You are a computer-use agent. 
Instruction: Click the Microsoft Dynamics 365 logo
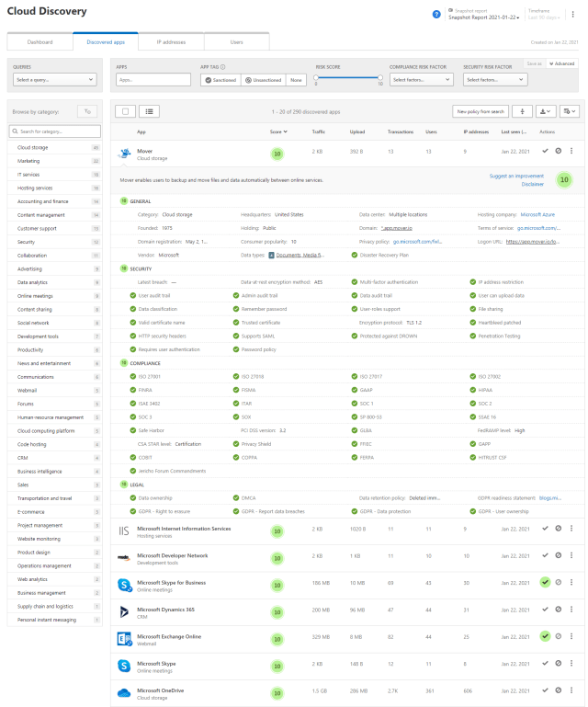(124, 612)
